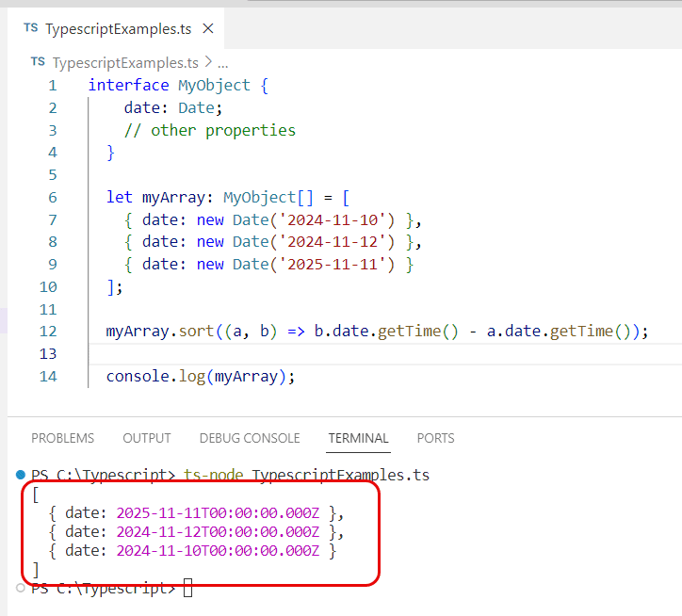Screen dimensions: 682x616
Task: Click terminal output 2024-11-12T00:00:00.000Z
Action: pos(218,531)
